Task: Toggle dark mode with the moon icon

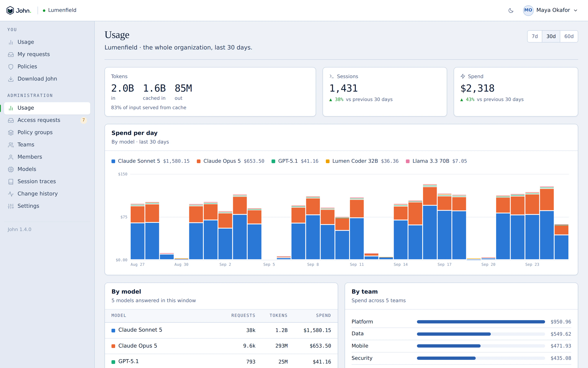Action: tap(511, 10)
